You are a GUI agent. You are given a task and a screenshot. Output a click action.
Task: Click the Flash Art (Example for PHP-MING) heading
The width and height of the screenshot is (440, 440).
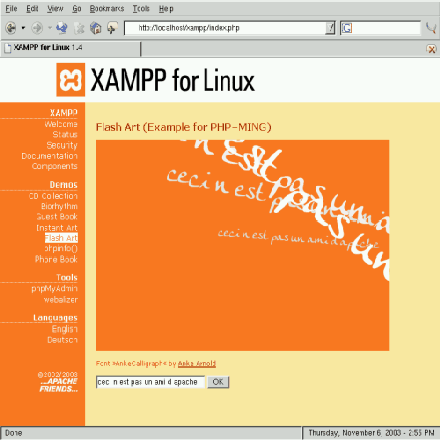tap(183, 127)
